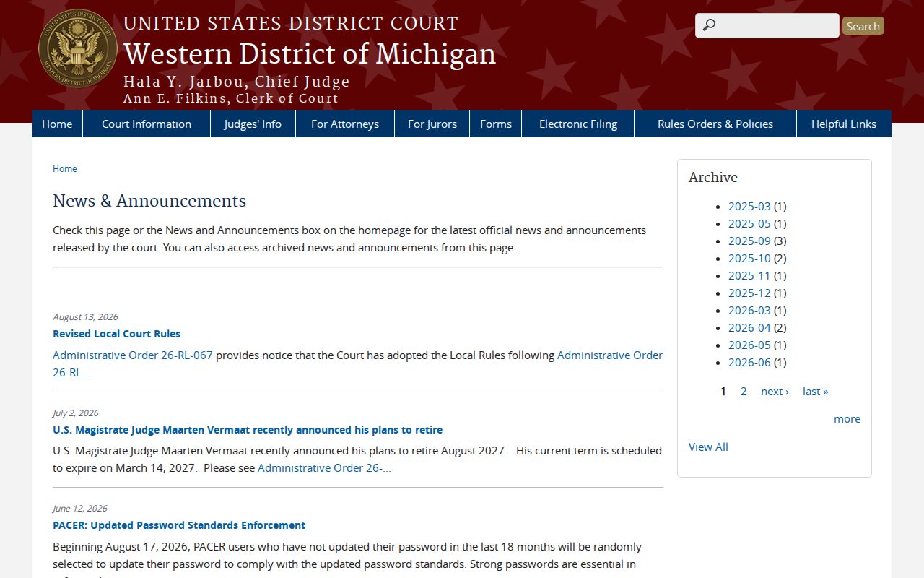Open the Forms menu
This screenshot has width=924, height=578.
[x=496, y=124]
